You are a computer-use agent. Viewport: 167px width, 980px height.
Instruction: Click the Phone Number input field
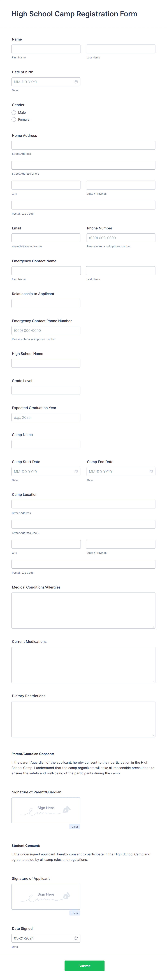[121, 238]
